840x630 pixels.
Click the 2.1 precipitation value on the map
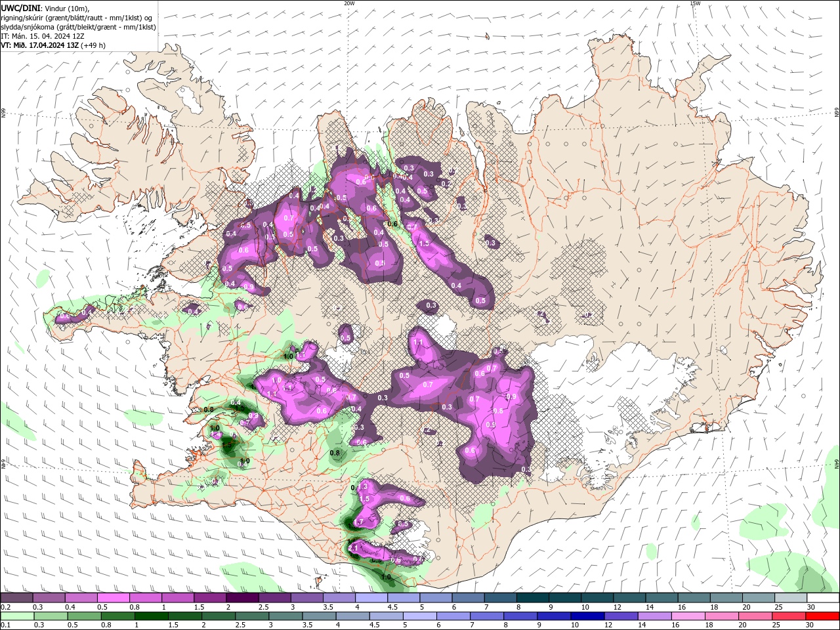coord(353,548)
